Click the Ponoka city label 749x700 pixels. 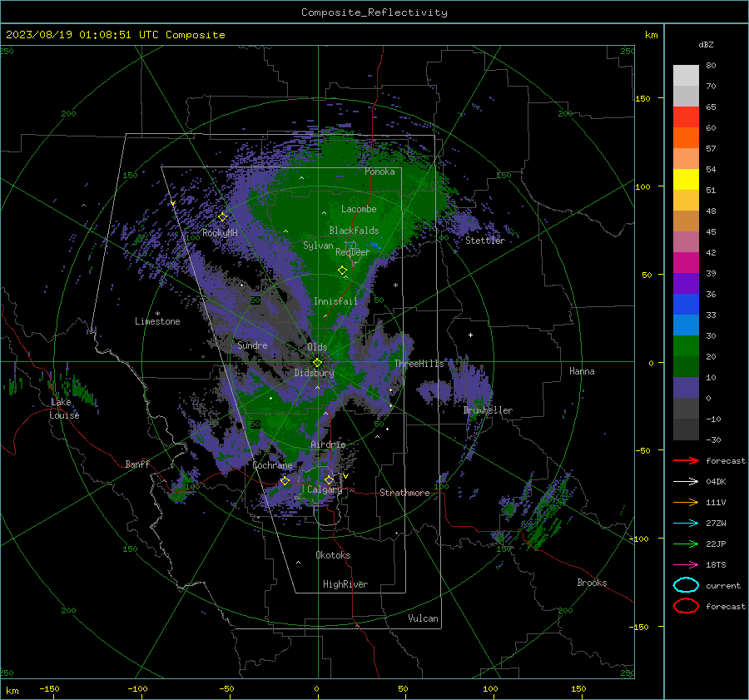[x=379, y=171]
